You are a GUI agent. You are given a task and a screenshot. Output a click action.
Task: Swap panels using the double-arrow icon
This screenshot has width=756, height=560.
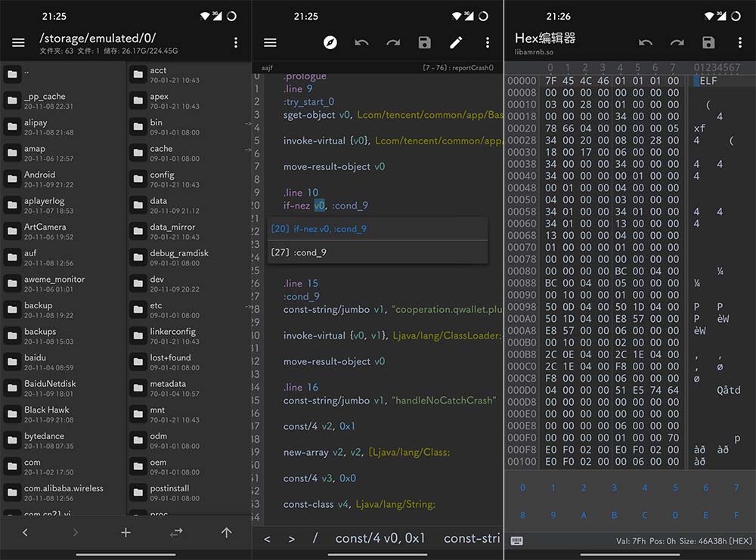tap(176, 533)
